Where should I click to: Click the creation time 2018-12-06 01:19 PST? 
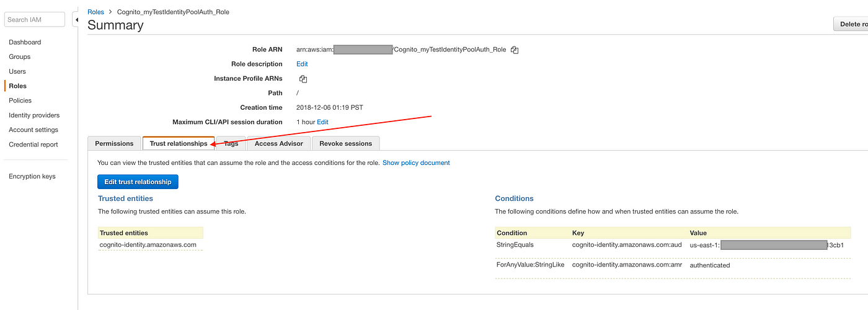click(x=330, y=108)
